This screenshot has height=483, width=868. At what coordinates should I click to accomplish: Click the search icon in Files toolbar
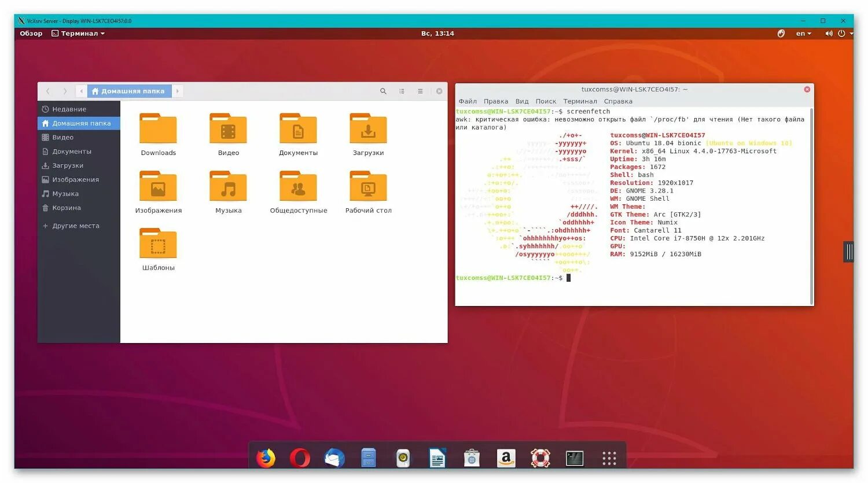383,91
